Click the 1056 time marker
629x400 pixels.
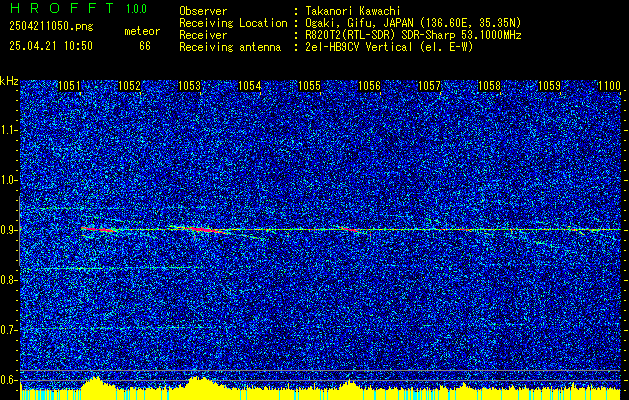click(369, 86)
